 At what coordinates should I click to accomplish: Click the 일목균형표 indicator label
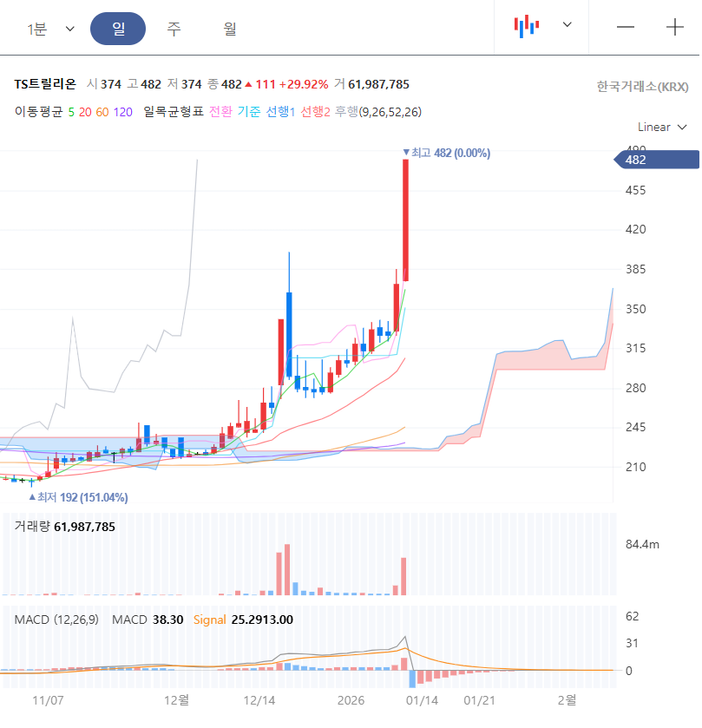(174, 112)
